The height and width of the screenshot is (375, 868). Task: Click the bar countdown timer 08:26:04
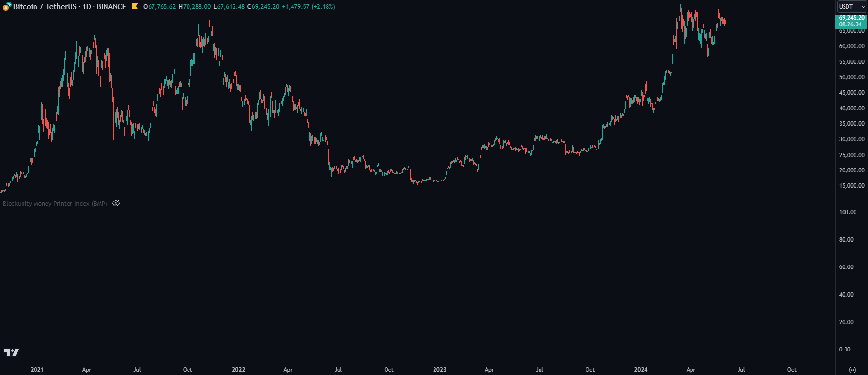click(x=850, y=24)
